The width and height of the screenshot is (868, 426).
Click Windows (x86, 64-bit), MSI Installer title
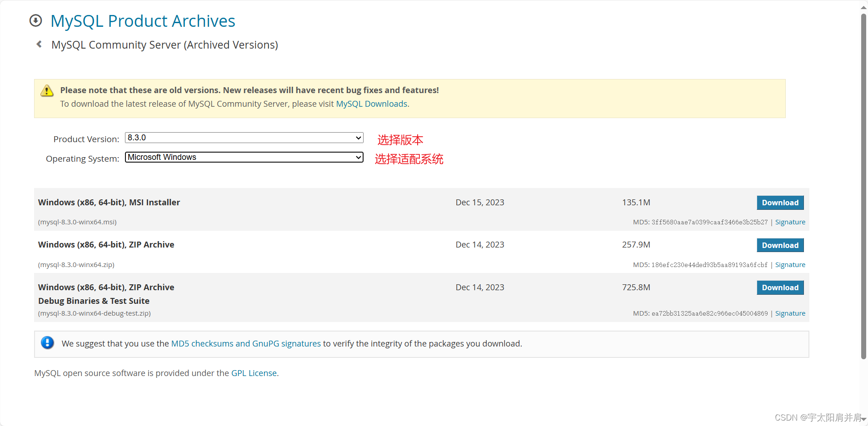pyautogui.click(x=109, y=203)
